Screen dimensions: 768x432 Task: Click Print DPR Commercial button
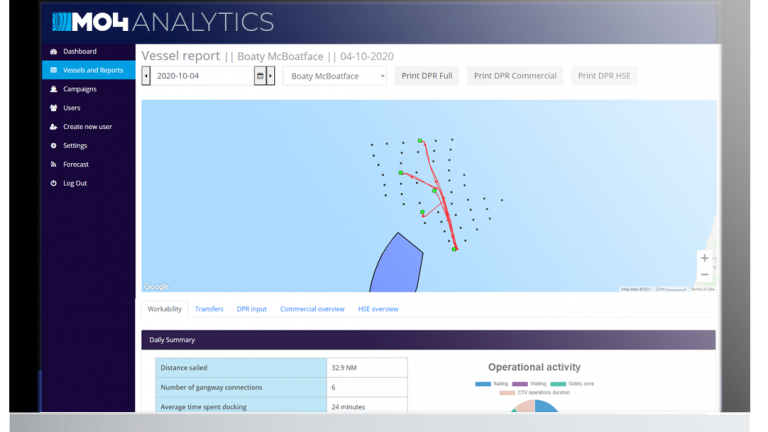515,76
